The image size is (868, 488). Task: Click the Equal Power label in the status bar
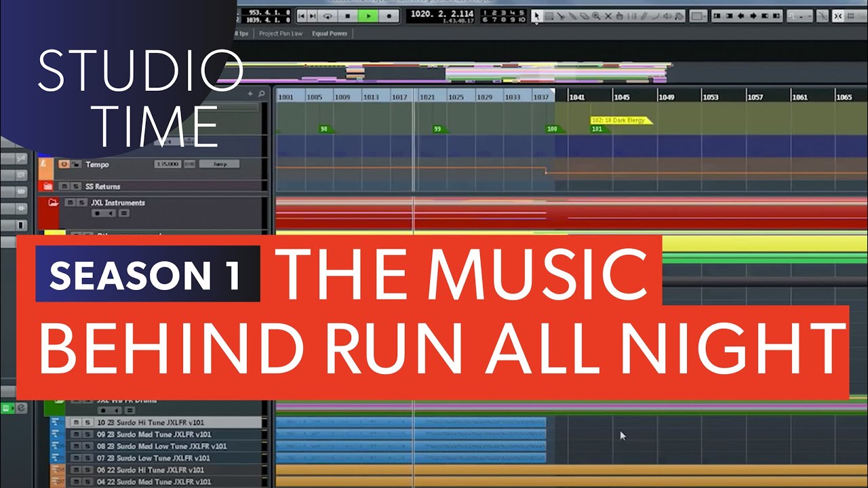point(330,33)
